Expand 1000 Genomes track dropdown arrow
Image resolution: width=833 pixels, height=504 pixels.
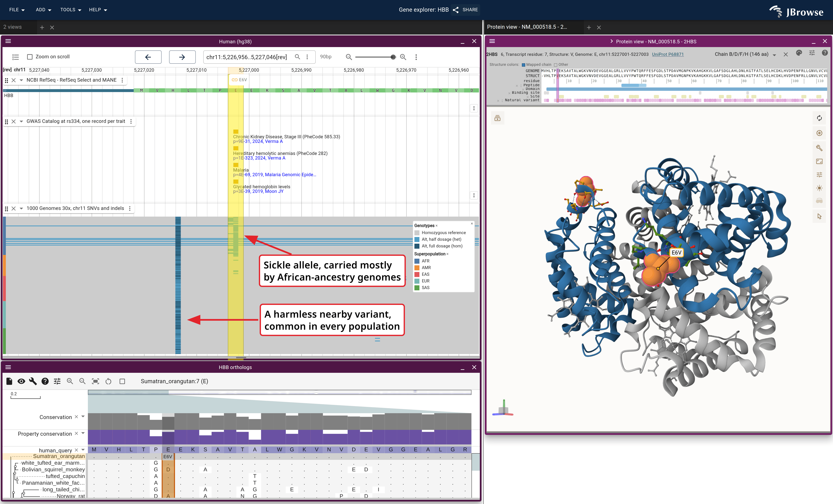point(21,208)
